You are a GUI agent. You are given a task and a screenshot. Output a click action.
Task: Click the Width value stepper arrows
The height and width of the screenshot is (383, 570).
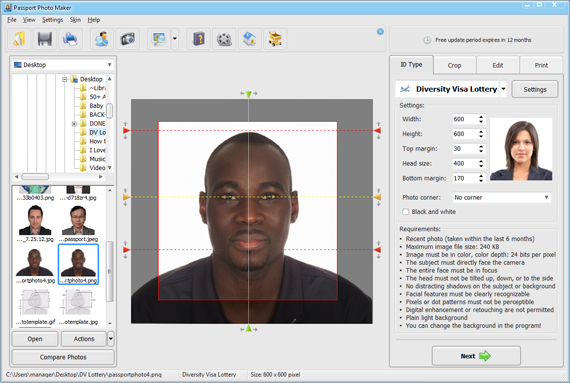click(x=481, y=119)
